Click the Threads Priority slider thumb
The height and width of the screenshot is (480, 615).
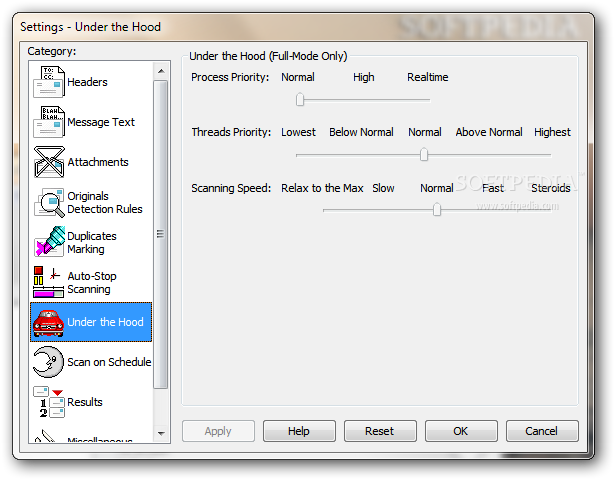click(424, 154)
